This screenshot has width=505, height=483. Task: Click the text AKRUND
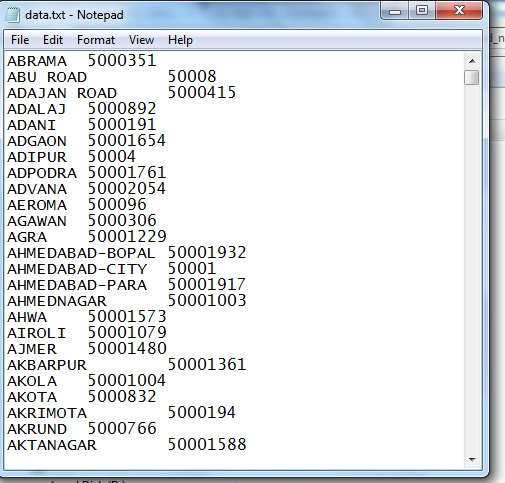click(37, 429)
